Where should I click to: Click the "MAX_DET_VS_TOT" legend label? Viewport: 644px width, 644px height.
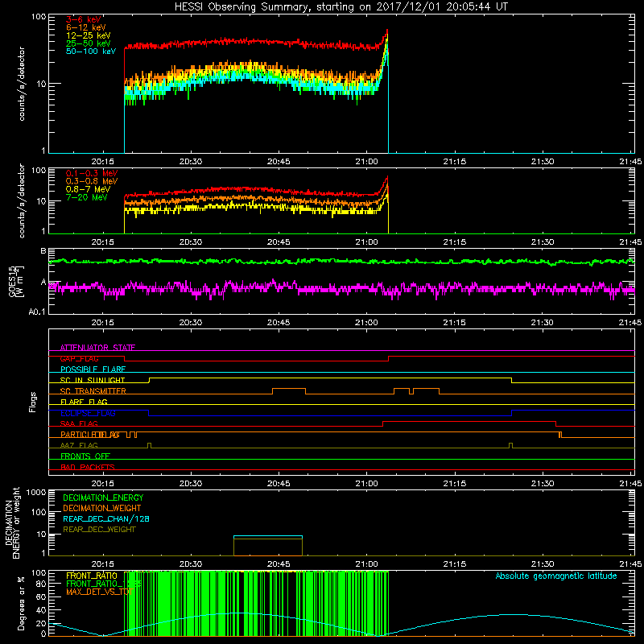99,592
